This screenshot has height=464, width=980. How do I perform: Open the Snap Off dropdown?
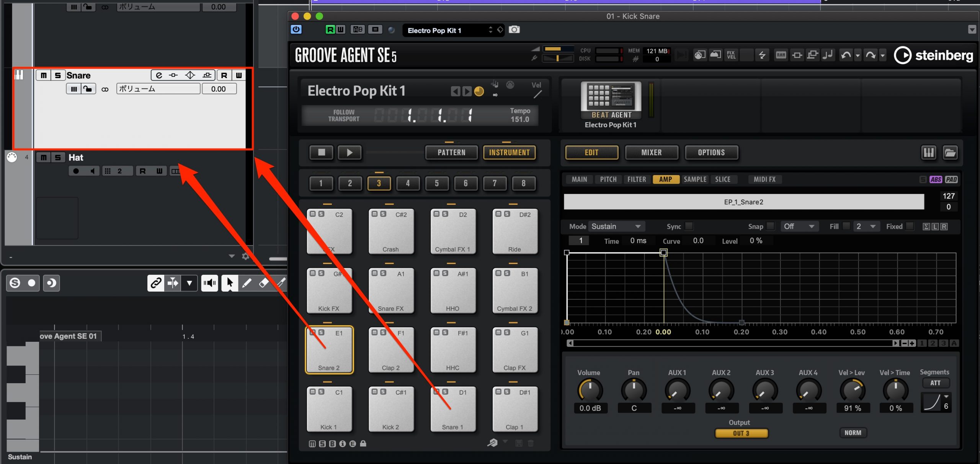click(799, 226)
